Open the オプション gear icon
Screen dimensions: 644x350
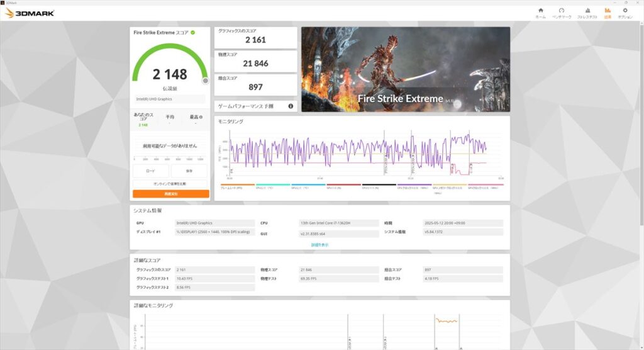point(625,13)
